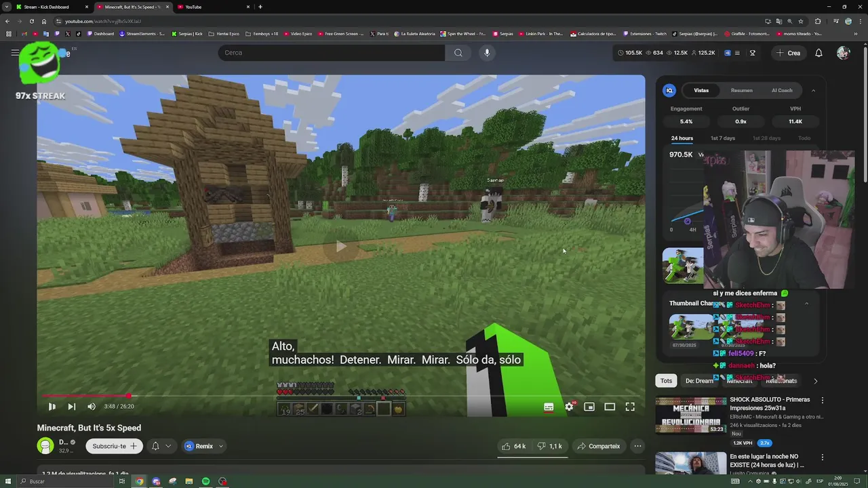Click the vidIQ logo icon in panel

669,90
